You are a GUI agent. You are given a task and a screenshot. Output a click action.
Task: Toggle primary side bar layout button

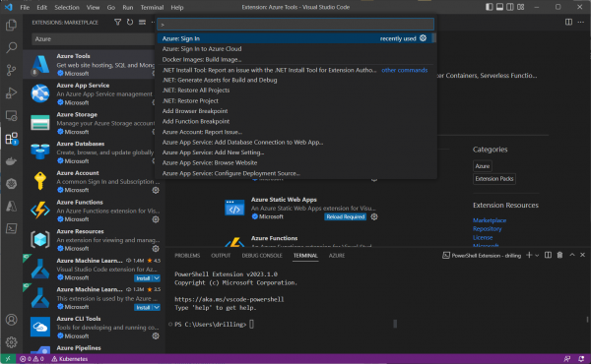pos(490,7)
